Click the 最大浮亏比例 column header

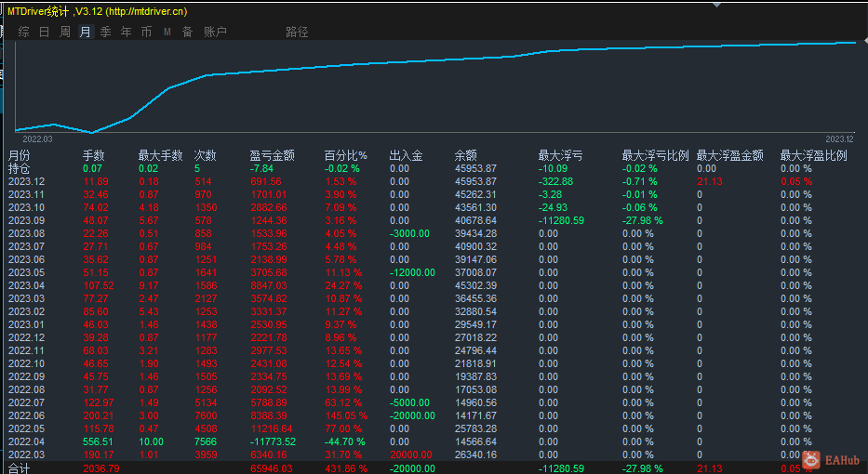656,156
